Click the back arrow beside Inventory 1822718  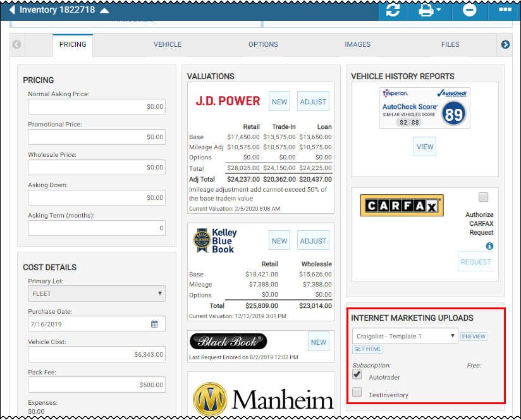coord(11,10)
